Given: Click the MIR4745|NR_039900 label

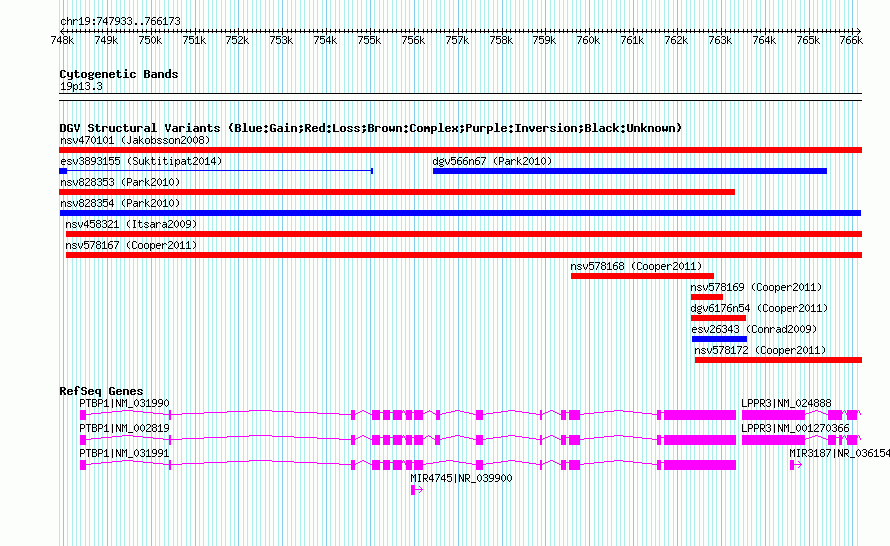Looking at the screenshot, I should [461, 478].
